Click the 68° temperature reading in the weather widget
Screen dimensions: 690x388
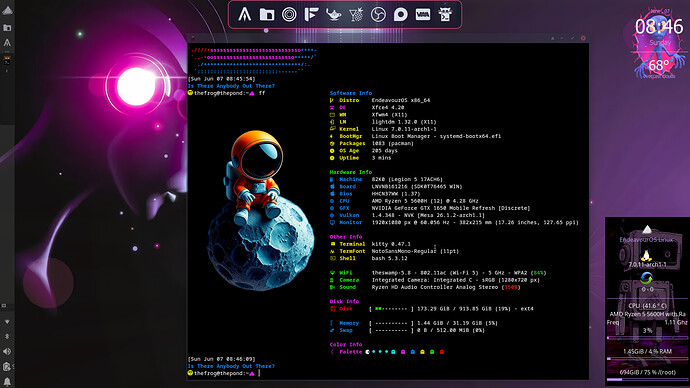coord(659,66)
